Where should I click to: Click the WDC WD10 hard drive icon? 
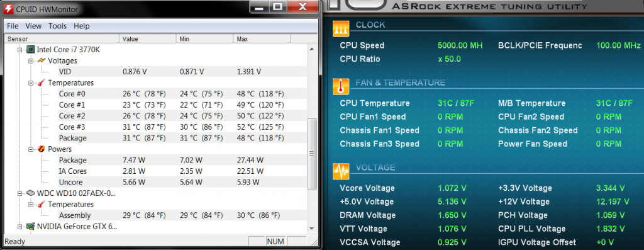(30, 193)
